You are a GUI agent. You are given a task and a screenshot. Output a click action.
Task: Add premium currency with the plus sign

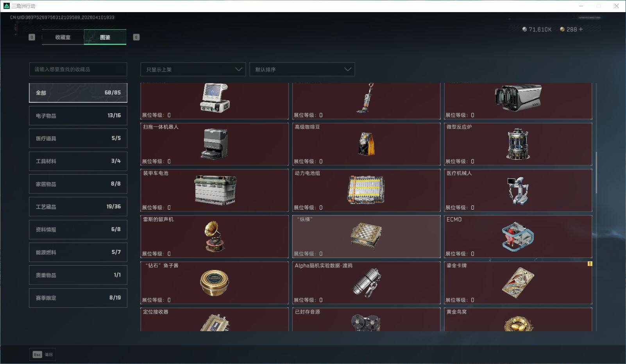581,29
